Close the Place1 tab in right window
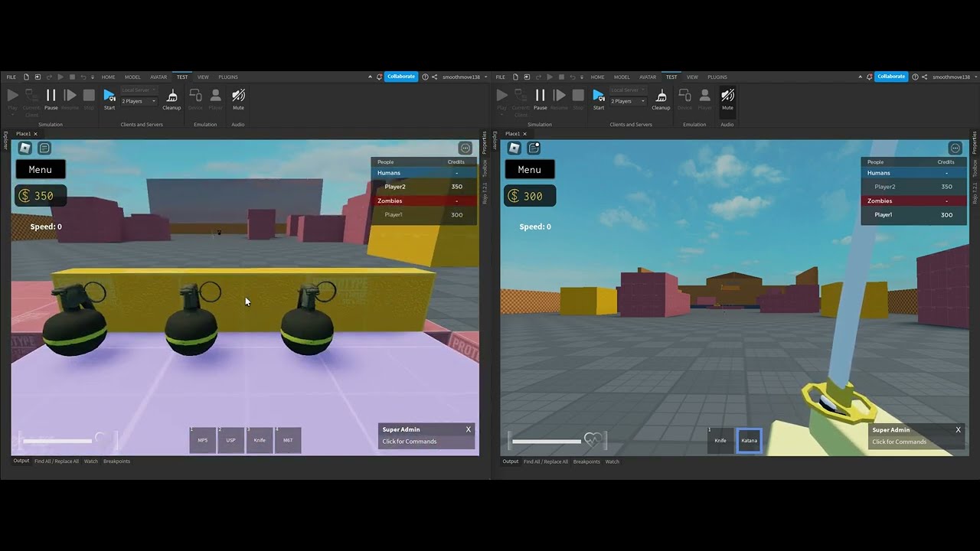980x551 pixels. pyautogui.click(x=524, y=134)
